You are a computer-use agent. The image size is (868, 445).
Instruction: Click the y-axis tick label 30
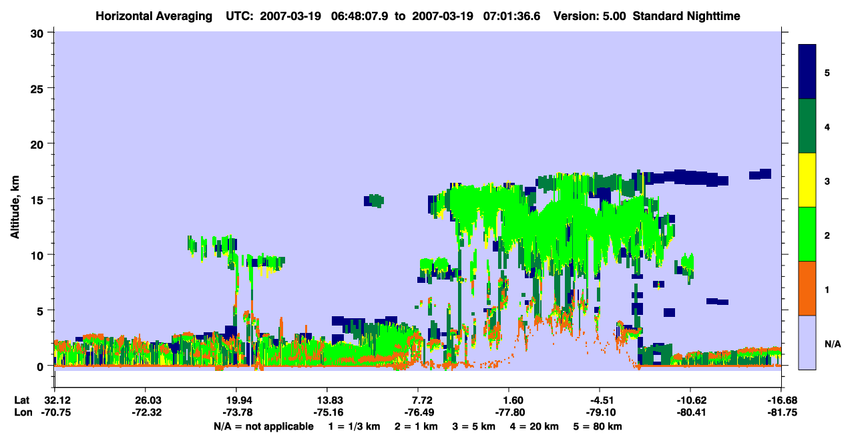click(38, 33)
